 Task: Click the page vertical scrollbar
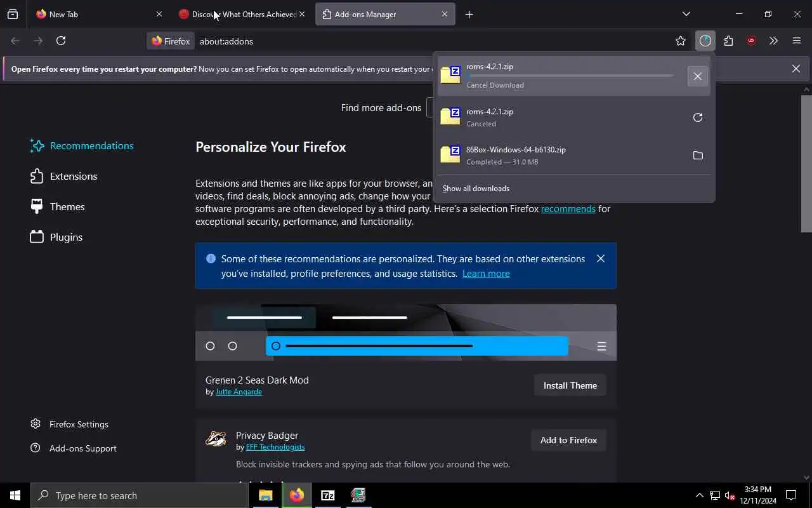tap(806, 164)
